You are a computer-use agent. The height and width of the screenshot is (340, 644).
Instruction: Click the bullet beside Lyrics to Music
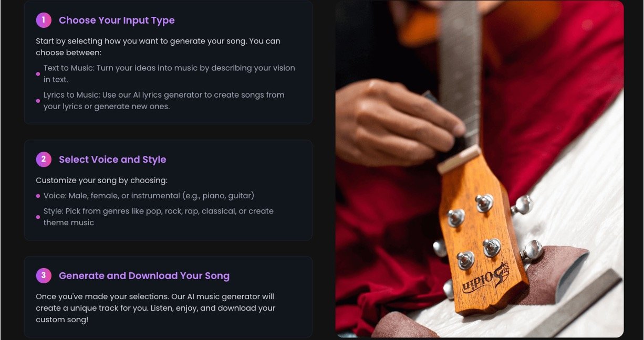pos(38,101)
